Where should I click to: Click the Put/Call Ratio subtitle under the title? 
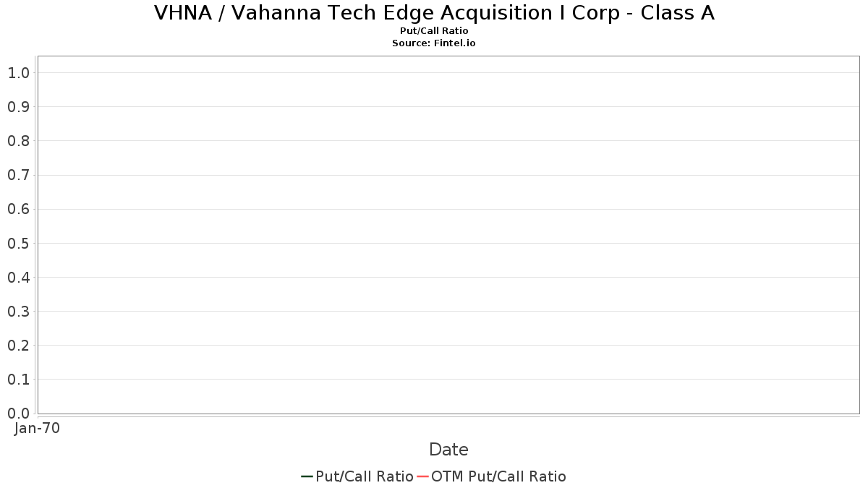(x=434, y=31)
